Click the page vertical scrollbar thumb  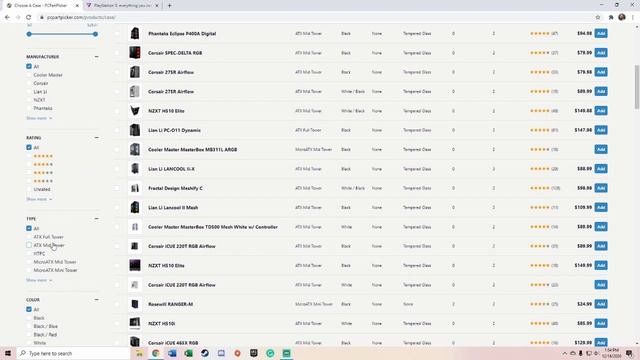click(x=637, y=87)
